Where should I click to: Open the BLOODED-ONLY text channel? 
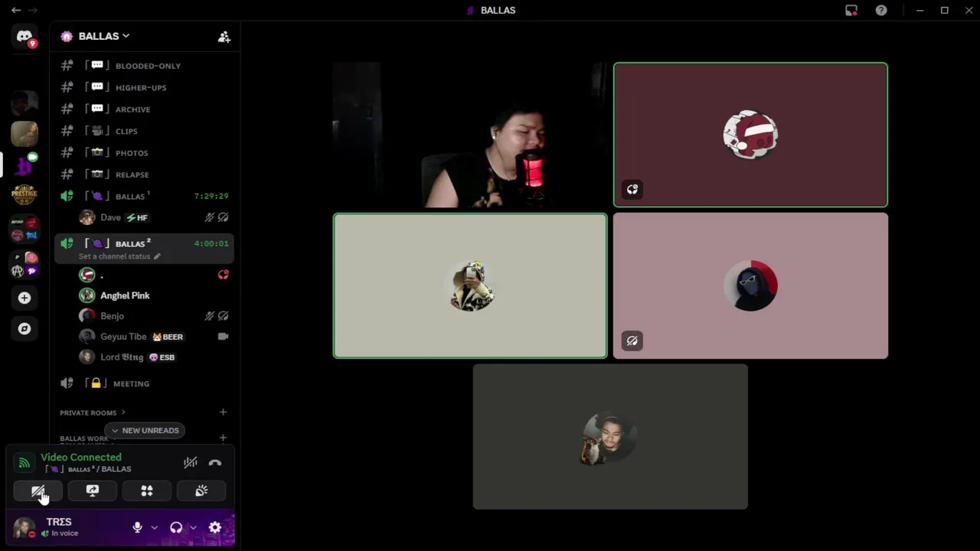click(x=145, y=66)
